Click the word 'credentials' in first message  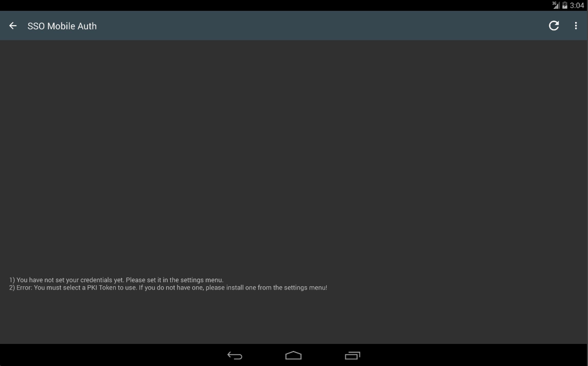tap(96, 280)
